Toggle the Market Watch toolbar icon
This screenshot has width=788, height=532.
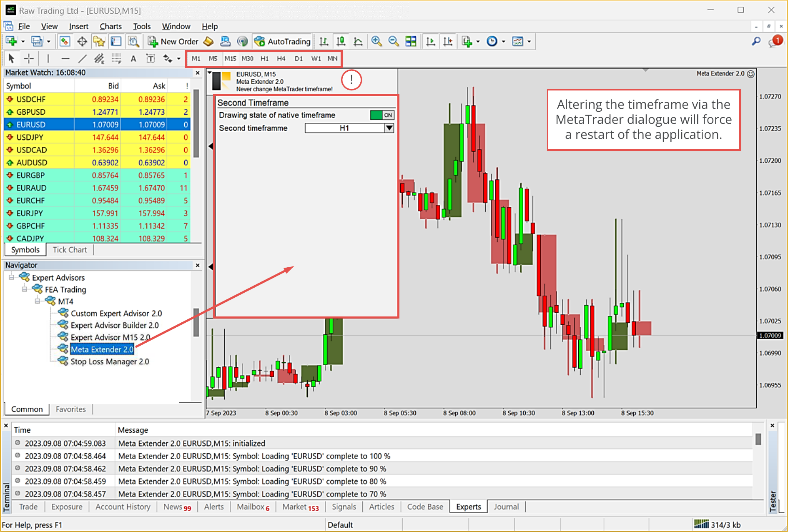[65, 41]
